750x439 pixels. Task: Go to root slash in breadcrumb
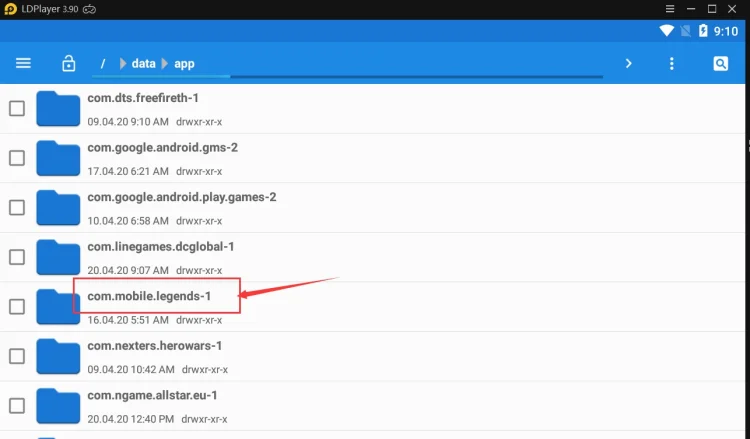pyautogui.click(x=102, y=64)
